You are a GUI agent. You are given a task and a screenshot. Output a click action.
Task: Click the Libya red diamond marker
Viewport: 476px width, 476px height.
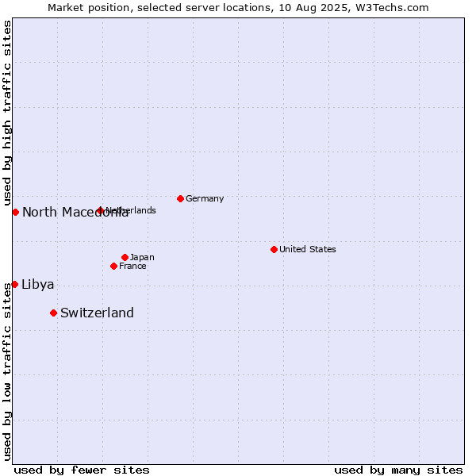click(x=14, y=285)
